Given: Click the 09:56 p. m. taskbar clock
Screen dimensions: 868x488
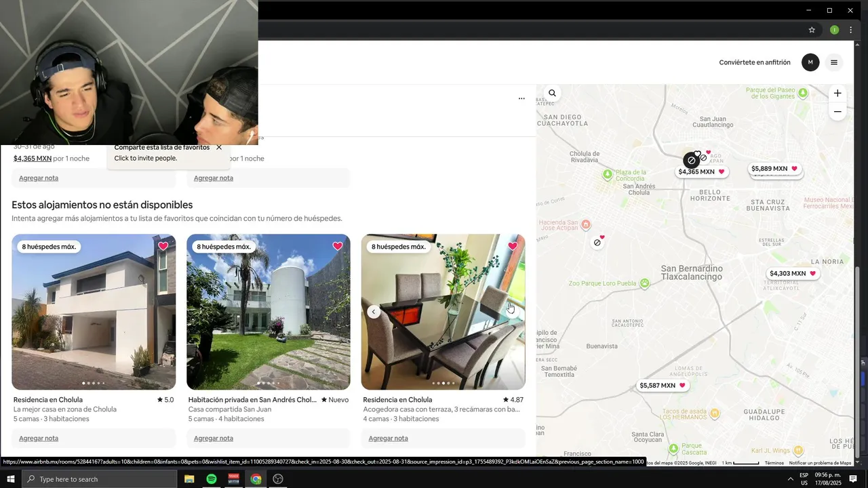Looking at the screenshot, I should (828, 479).
